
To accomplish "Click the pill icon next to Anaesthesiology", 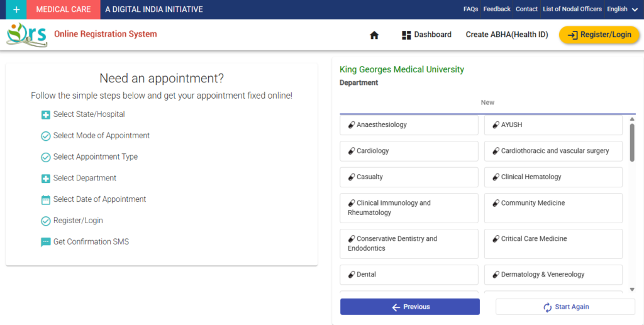I will 352,125.
